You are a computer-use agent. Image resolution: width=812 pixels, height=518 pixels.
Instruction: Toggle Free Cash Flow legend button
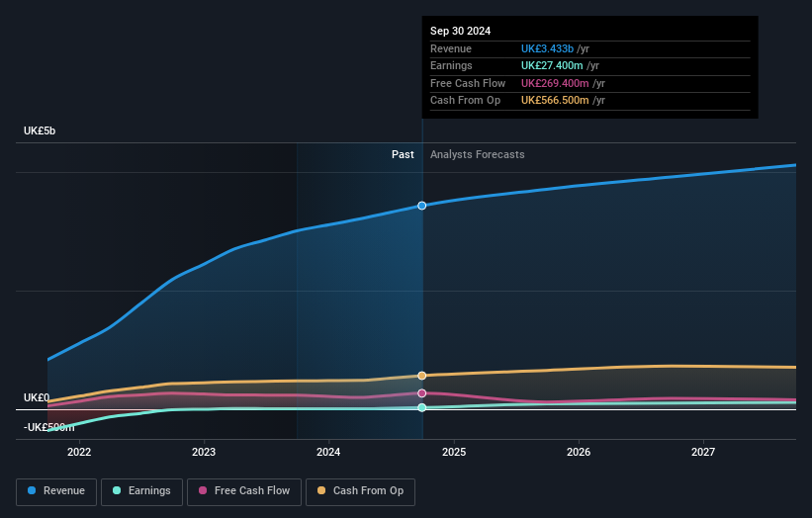(244, 491)
